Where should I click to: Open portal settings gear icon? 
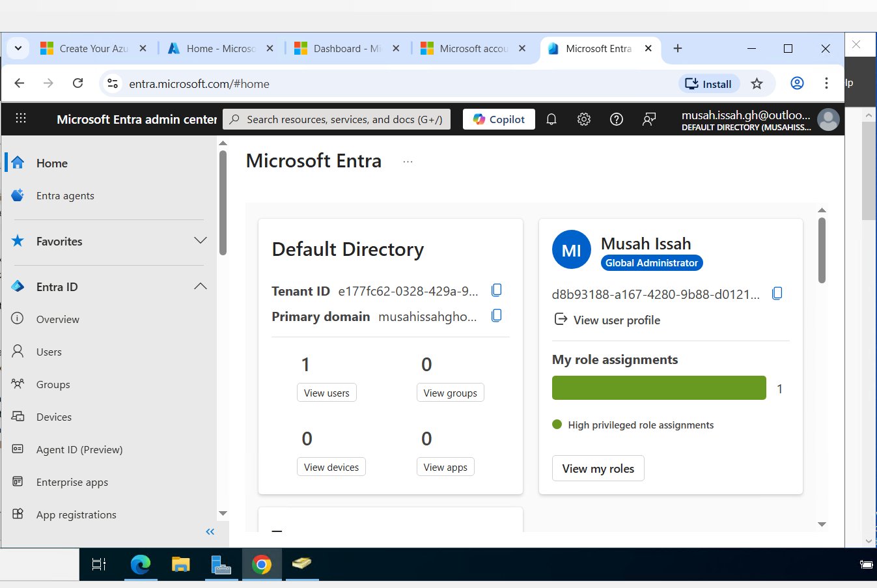[x=583, y=119]
